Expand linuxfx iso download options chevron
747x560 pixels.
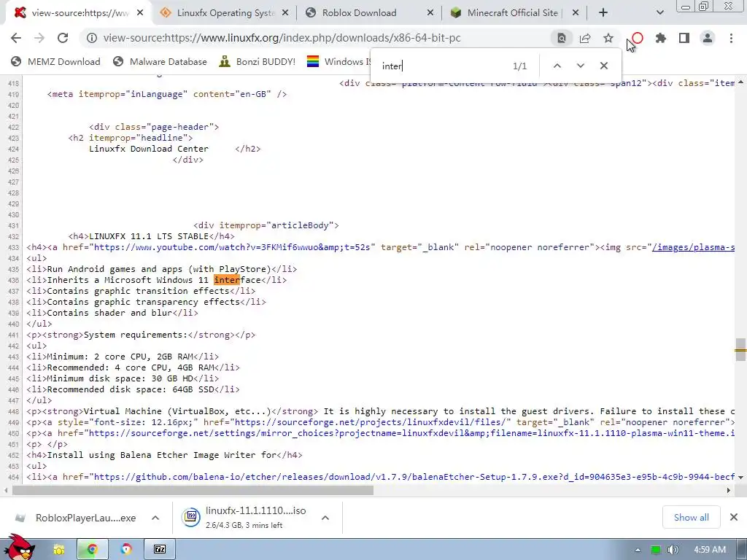tap(325, 518)
